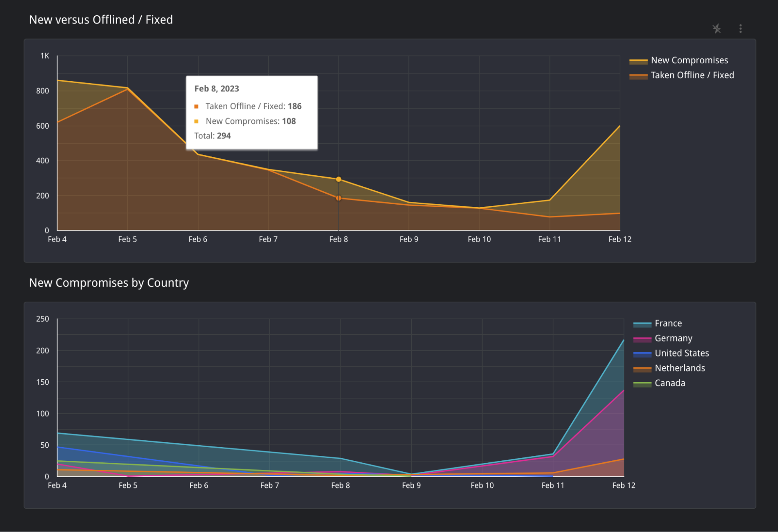Click the yellow Feb 8 data point marker

tap(339, 179)
